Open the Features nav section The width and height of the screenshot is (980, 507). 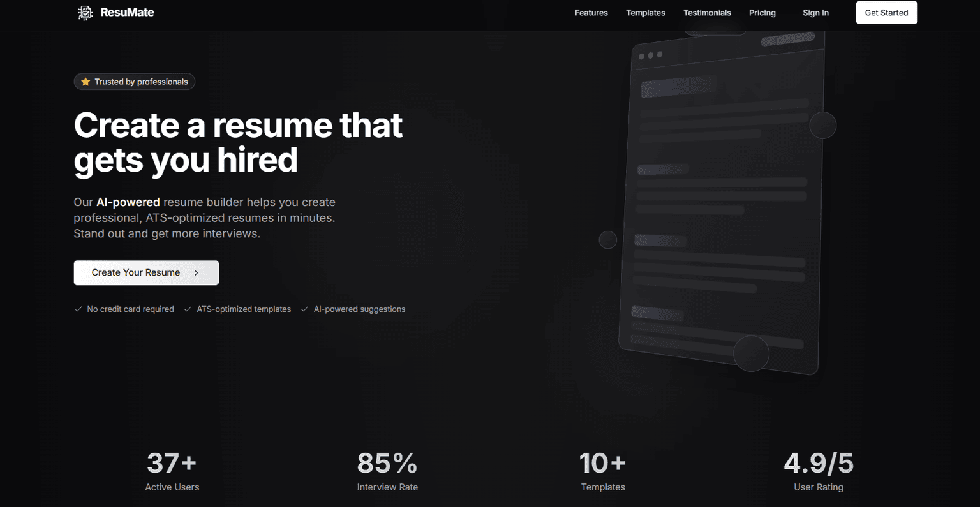click(x=591, y=13)
